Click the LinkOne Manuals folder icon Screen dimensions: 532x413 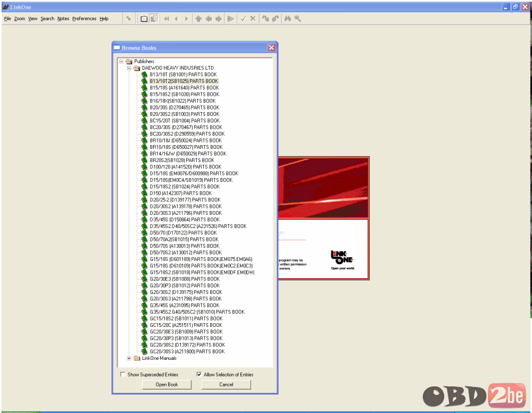[137, 358]
